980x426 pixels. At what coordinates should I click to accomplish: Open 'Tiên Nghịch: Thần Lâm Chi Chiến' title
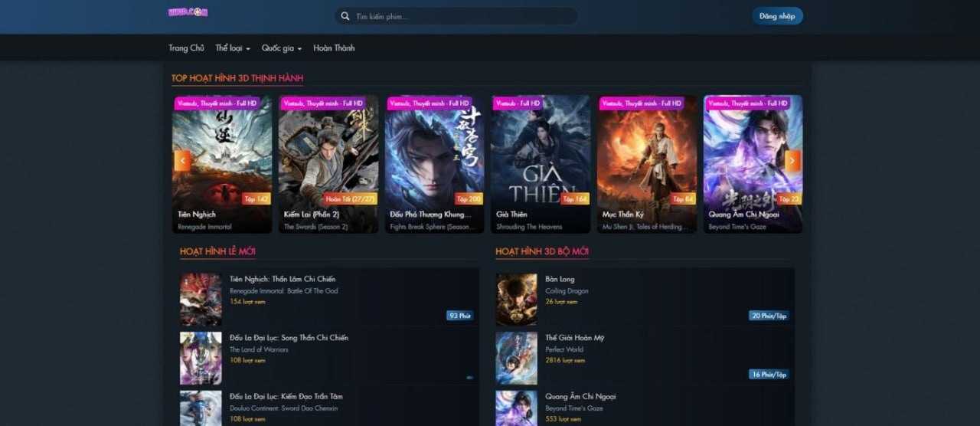click(283, 279)
